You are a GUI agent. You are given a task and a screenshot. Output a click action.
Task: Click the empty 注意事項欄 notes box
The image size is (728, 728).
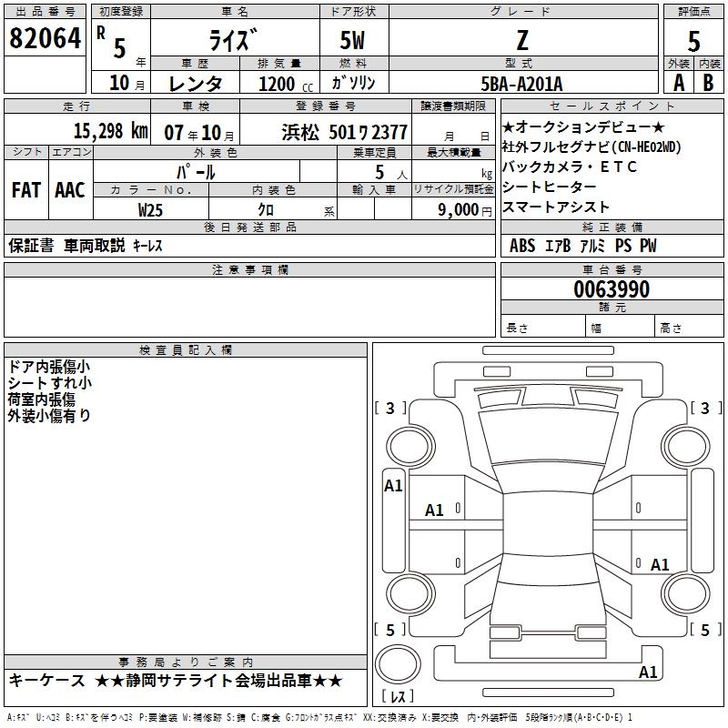pyautogui.click(x=249, y=307)
